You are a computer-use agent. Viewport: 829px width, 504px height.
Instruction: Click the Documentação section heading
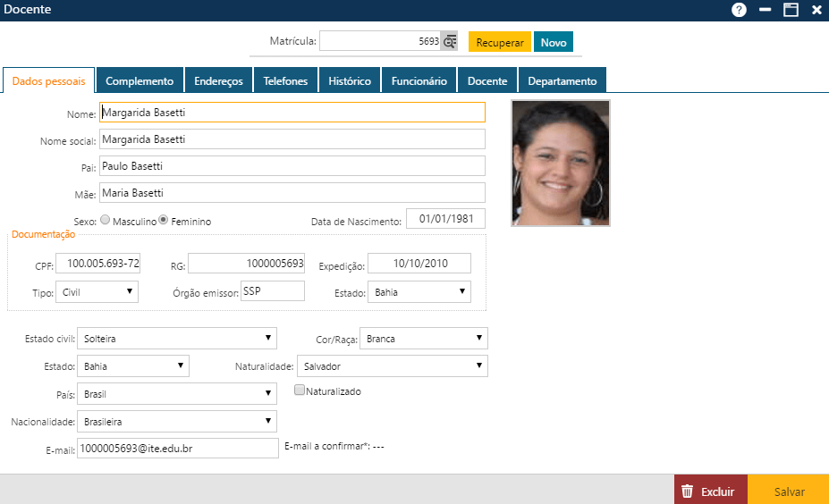click(43, 234)
